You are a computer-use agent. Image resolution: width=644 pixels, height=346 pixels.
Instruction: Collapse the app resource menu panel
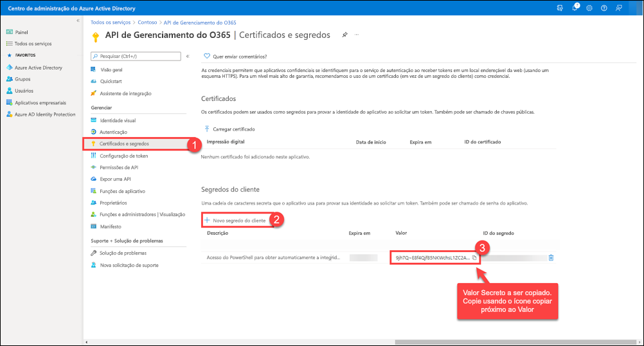(188, 56)
